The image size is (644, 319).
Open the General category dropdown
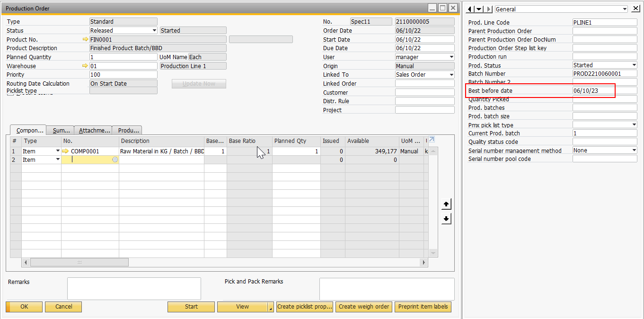click(561, 9)
